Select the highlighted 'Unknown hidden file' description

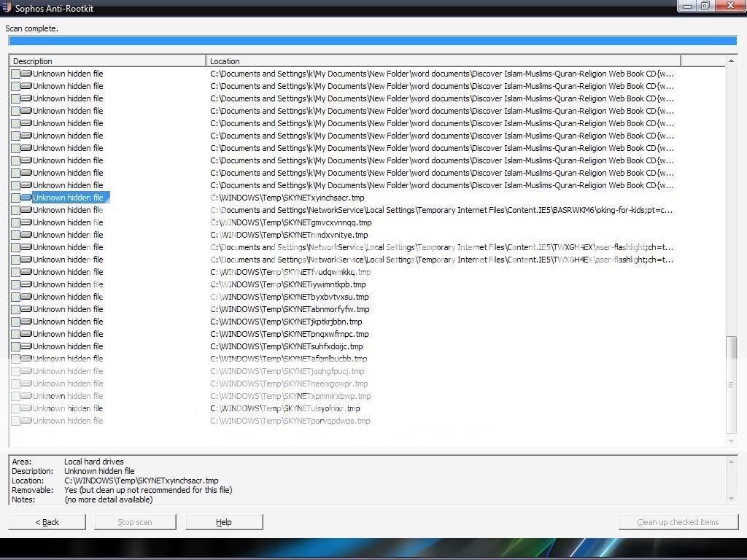(x=71, y=198)
